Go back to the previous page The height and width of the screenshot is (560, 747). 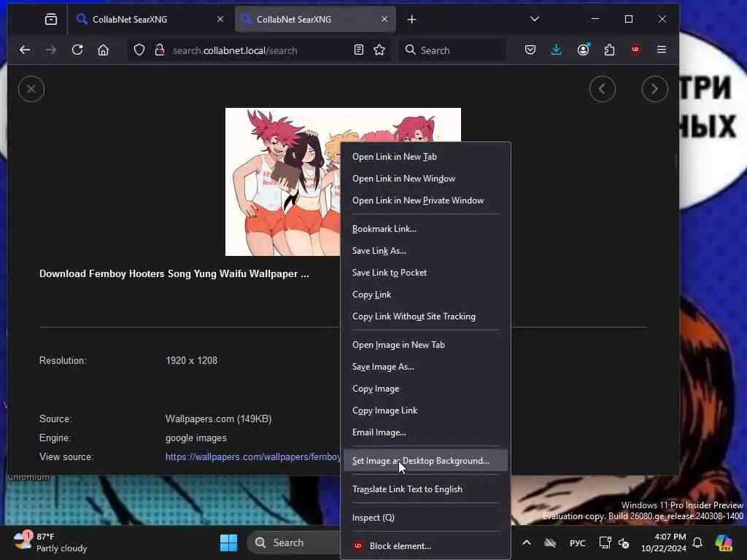click(25, 50)
